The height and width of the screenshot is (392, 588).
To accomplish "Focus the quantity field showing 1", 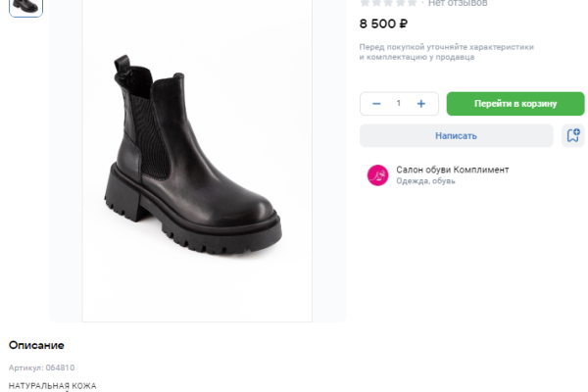I will (399, 104).
